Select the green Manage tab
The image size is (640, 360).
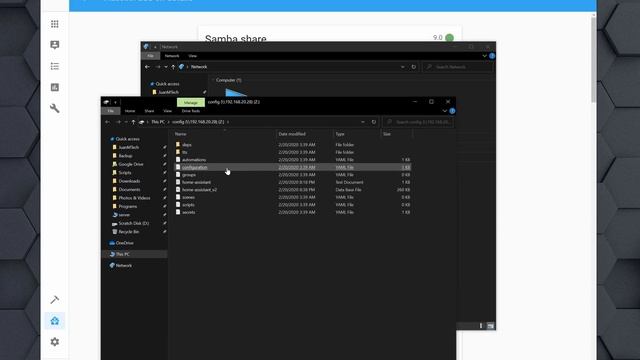click(191, 102)
